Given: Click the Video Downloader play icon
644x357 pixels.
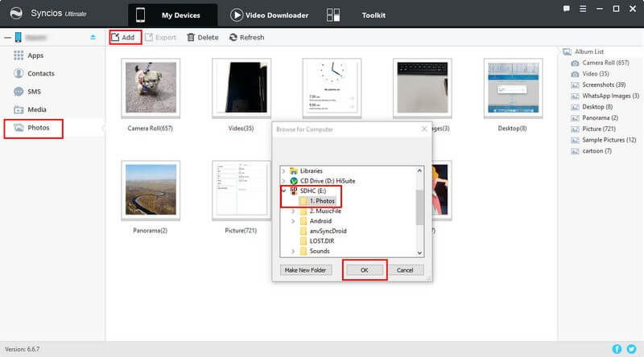Looking at the screenshot, I should pos(236,15).
